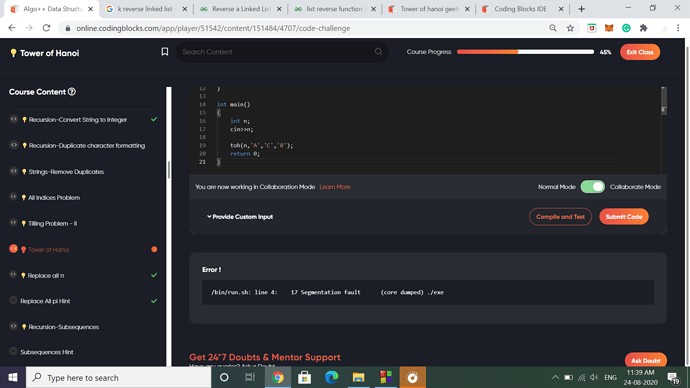The width and height of the screenshot is (690, 388).
Task: Toggle eye icon for All Indices Problem
Action: [14, 197]
